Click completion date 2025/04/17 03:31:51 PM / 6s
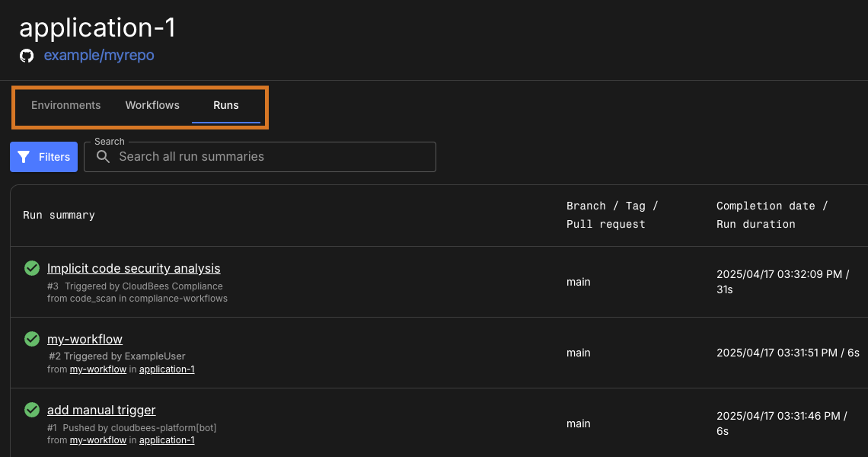The image size is (868, 457). (x=788, y=353)
